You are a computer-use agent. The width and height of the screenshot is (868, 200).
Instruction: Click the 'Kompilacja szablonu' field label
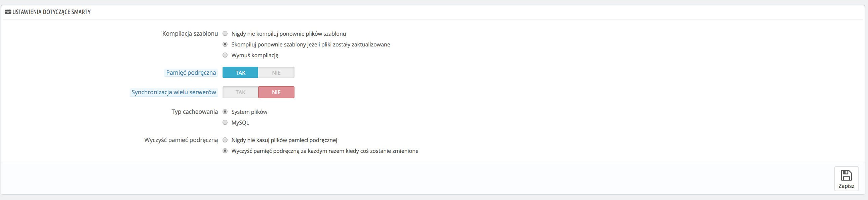point(190,34)
